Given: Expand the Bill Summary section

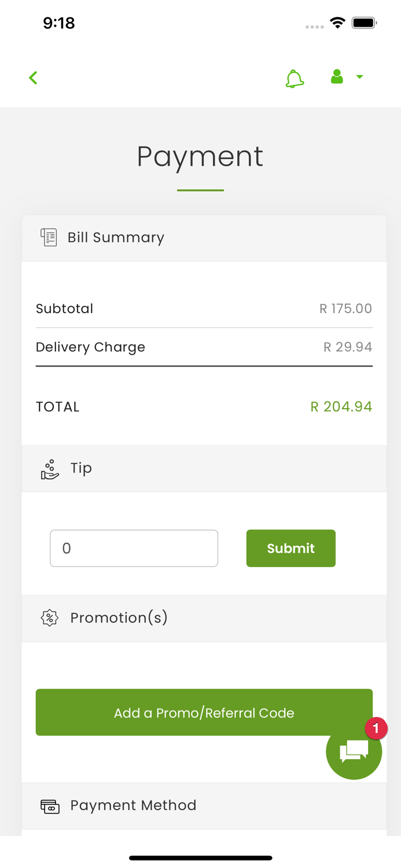Looking at the screenshot, I should coord(116,237).
